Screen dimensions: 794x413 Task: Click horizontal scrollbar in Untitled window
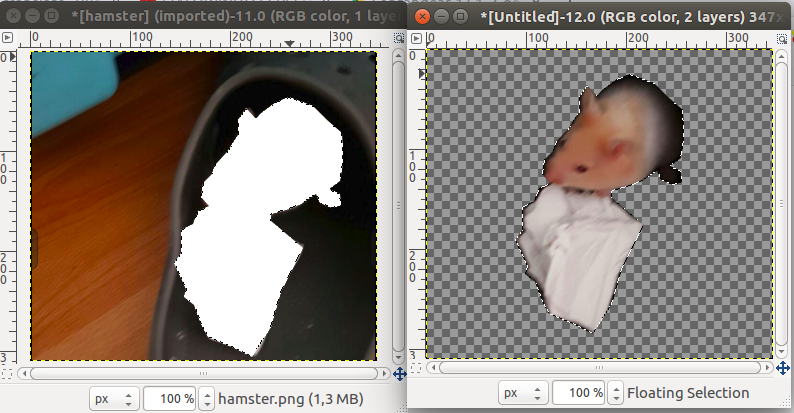click(x=600, y=367)
